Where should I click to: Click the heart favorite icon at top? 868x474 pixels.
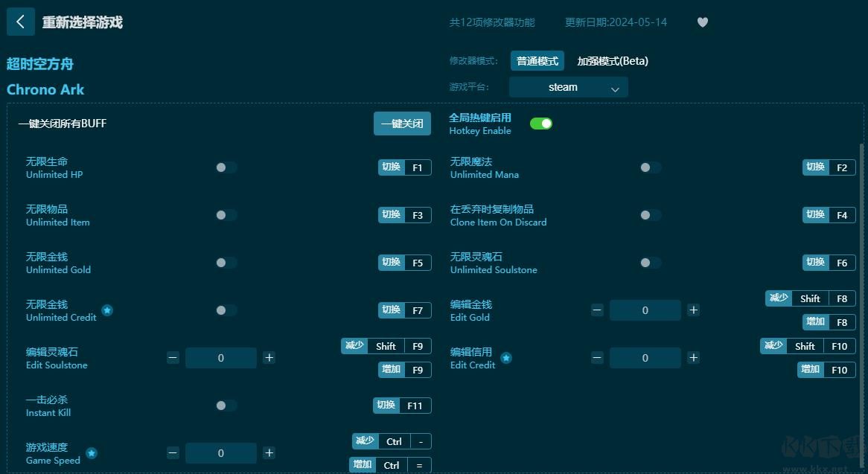click(x=702, y=22)
